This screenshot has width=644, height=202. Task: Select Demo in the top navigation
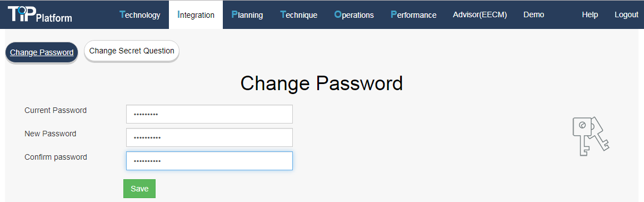click(533, 15)
